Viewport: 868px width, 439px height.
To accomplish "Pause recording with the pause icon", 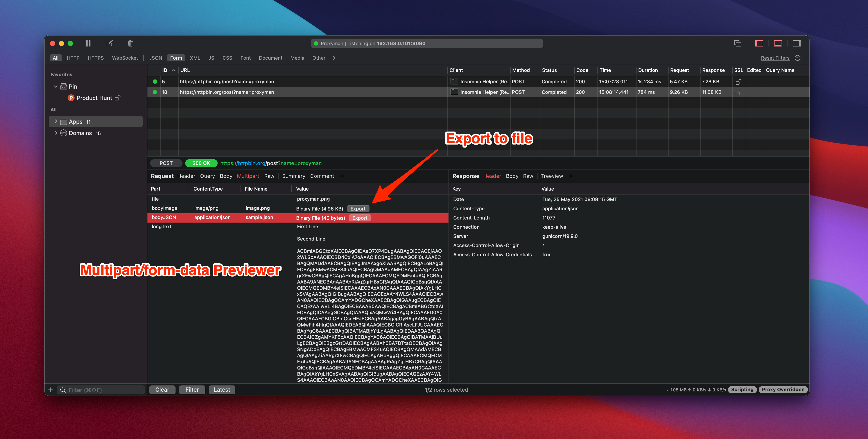I will point(88,43).
